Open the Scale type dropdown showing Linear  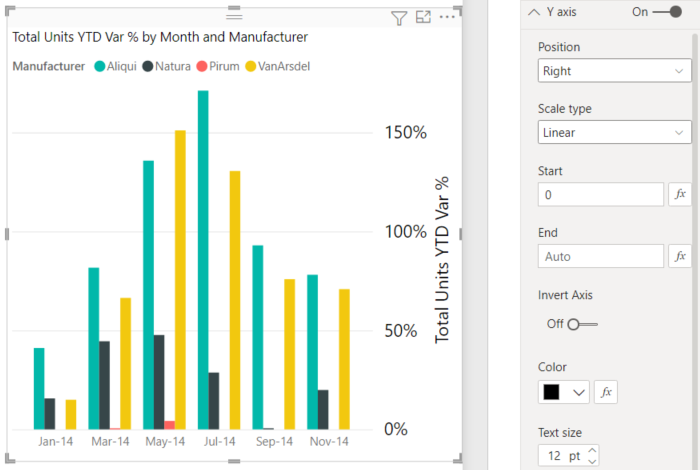(614, 132)
